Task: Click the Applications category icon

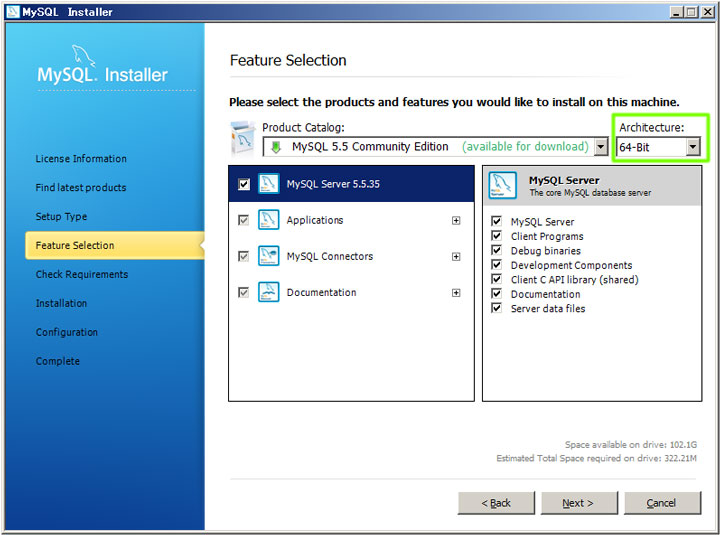Action: [x=269, y=220]
